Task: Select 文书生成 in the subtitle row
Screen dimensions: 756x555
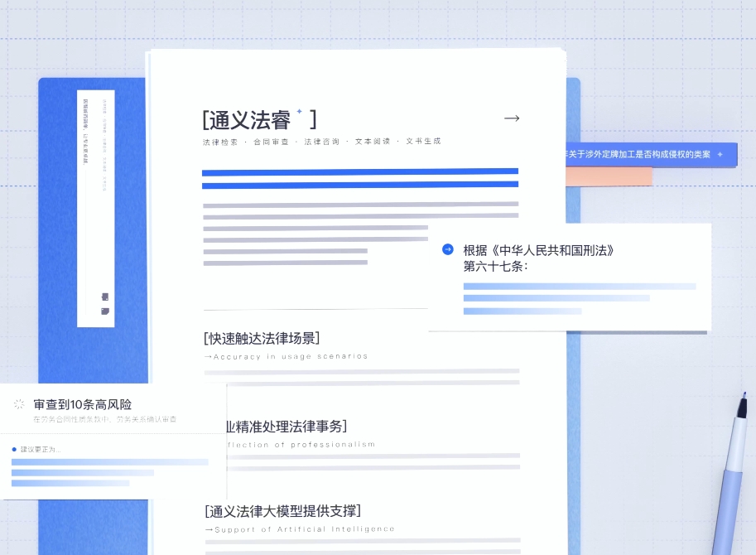Action: (x=423, y=141)
